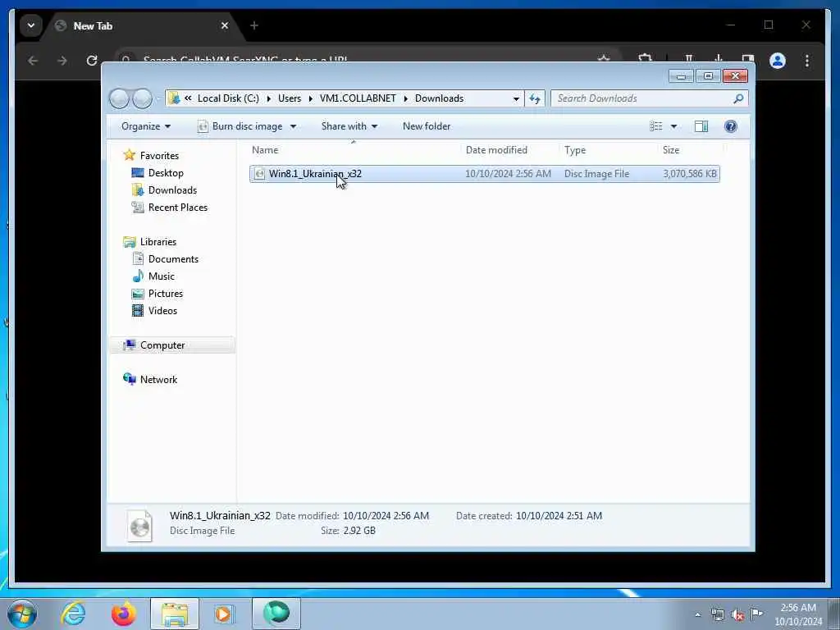Open the address bar history dropdown
The width and height of the screenshot is (840, 630).
pos(516,98)
